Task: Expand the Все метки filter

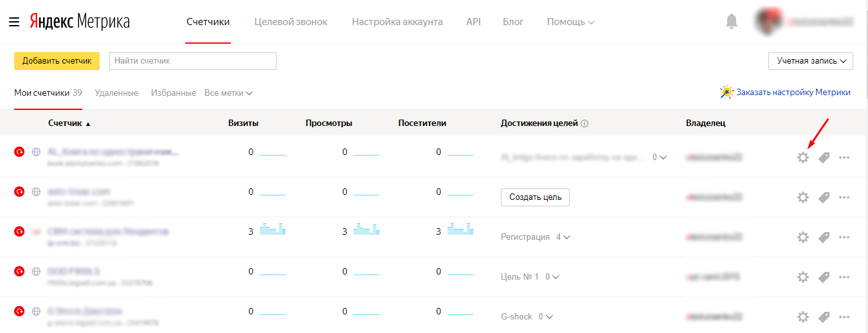Action: click(x=228, y=93)
